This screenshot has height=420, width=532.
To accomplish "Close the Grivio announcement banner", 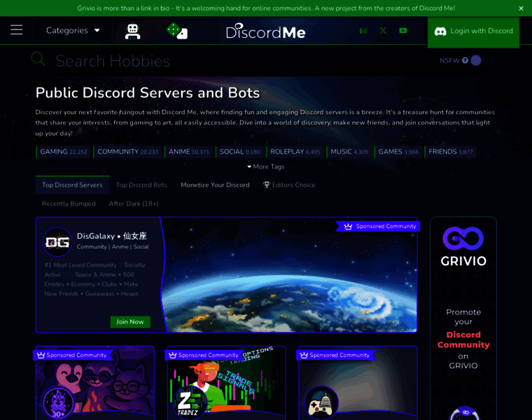I will click(x=521, y=8).
